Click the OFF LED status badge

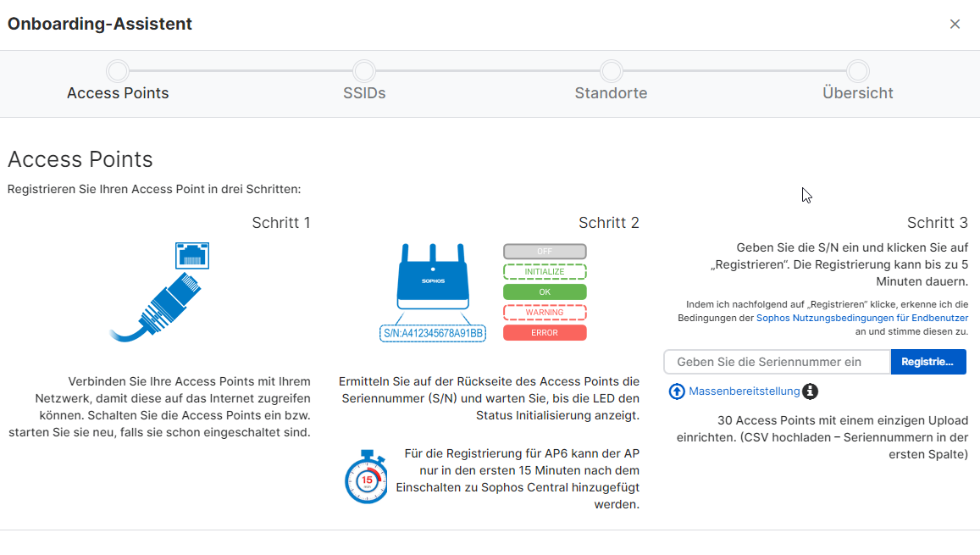[545, 252]
